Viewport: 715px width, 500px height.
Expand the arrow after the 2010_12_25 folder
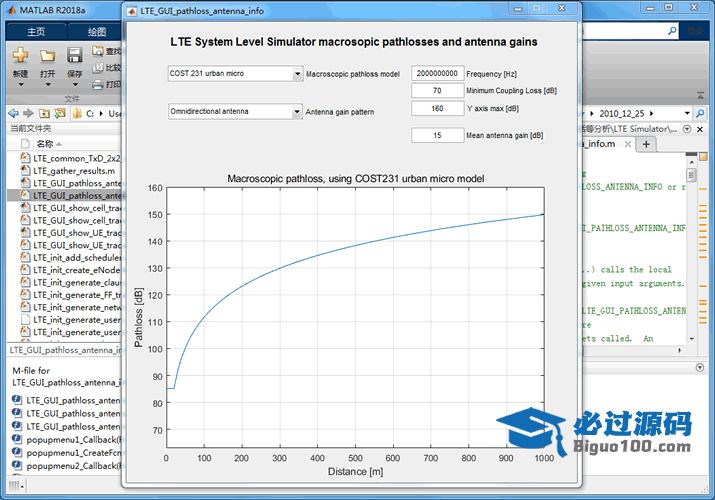click(651, 113)
